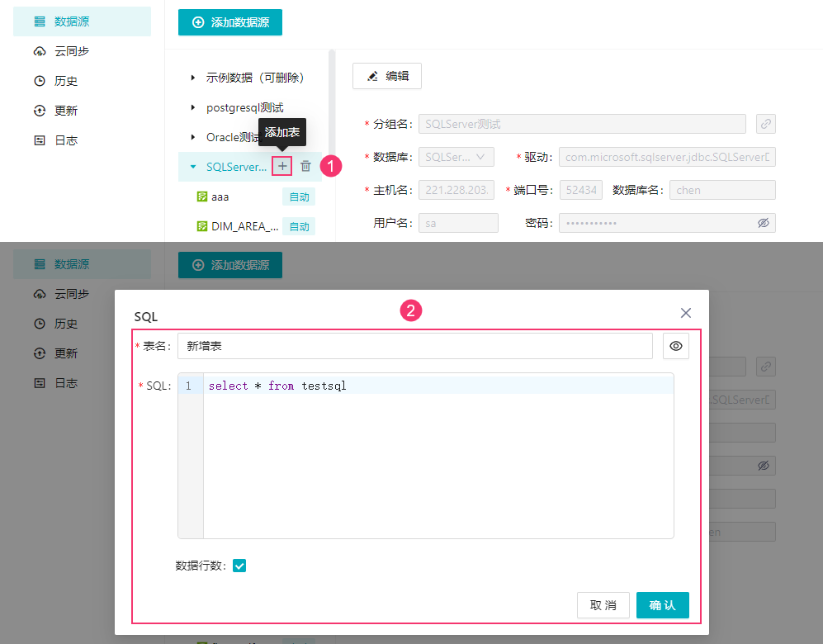Image resolution: width=823 pixels, height=644 pixels.
Task: Click the 数据源 database icon in top sidebar
Action: [40, 21]
